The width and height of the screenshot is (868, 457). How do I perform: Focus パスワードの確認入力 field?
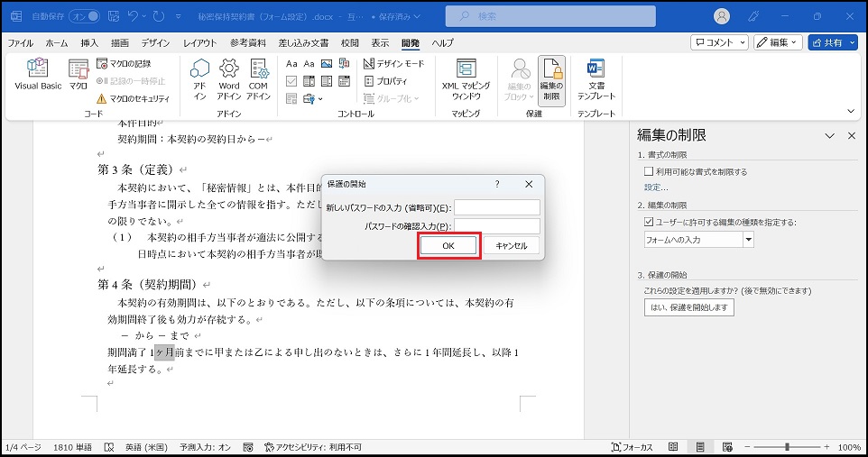tap(497, 225)
